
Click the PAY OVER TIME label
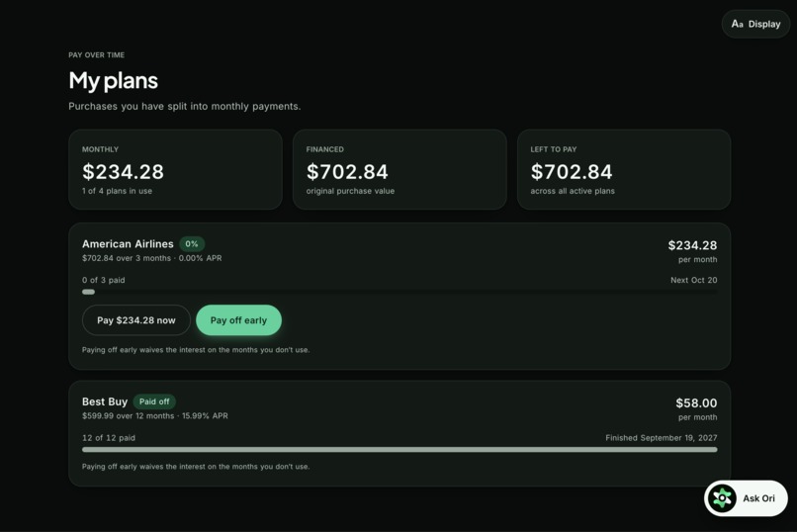[97, 54]
